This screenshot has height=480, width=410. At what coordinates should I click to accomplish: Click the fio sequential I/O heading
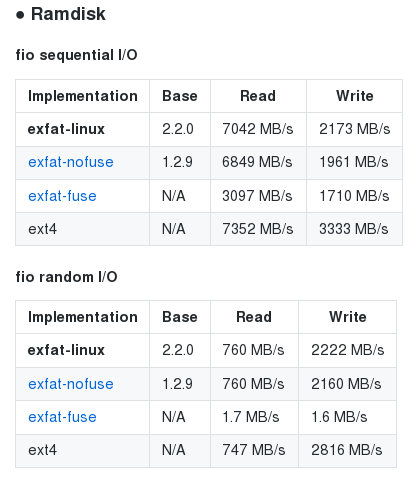tap(76, 55)
